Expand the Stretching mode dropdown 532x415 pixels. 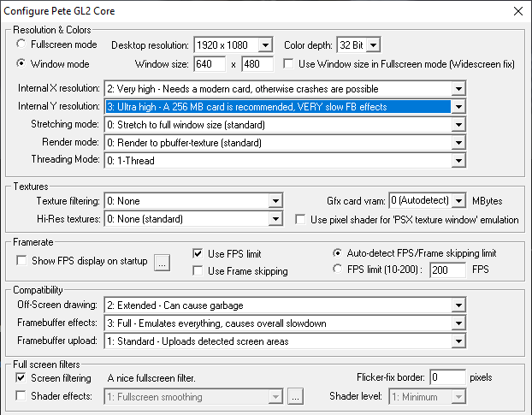click(x=285, y=125)
